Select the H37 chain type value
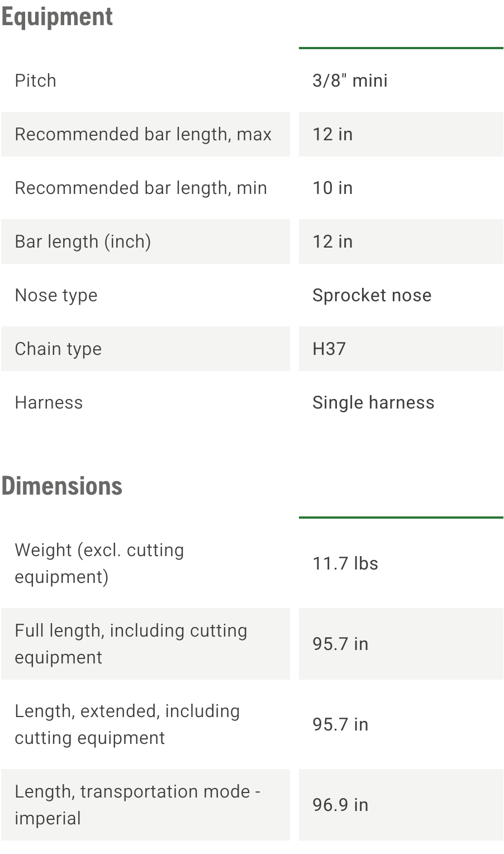This screenshot has width=504, height=854. point(330,349)
